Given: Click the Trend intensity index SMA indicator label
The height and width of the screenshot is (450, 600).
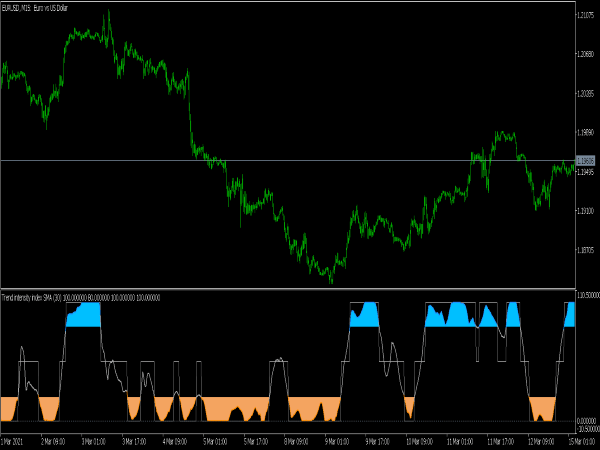Looking at the screenshot, I should click(x=81, y=298).
